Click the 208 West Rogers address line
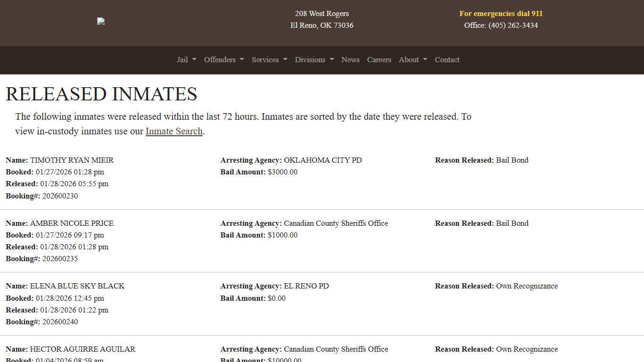 (322, 14)
